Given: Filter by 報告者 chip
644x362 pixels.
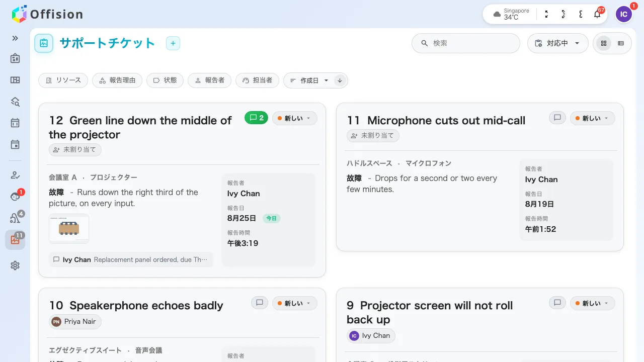Looking at the screenshot, I should tap(210, 80).
